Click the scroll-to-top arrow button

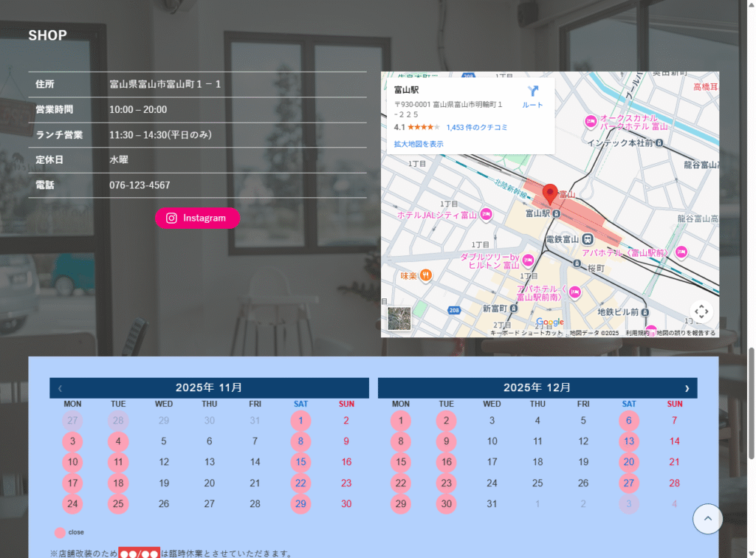click(707, 519)
